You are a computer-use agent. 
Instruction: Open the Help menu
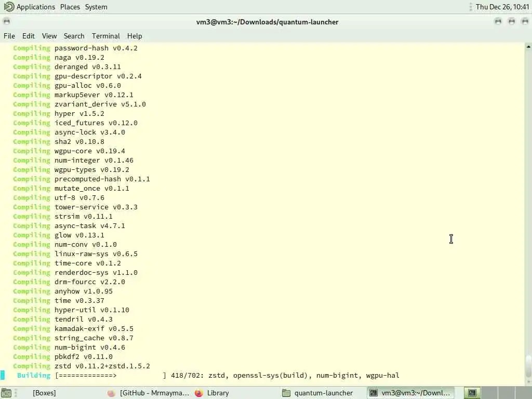pos(135,36)
